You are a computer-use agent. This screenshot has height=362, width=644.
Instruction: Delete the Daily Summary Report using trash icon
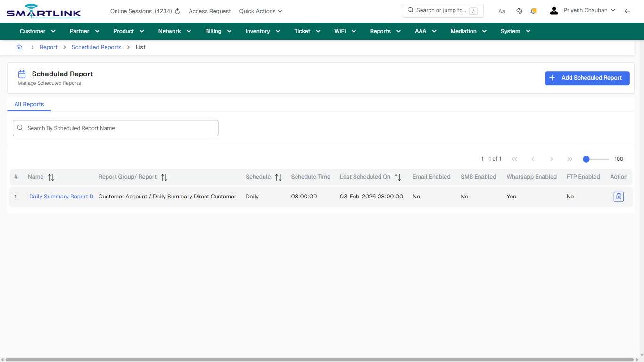(x=618, y=197)
